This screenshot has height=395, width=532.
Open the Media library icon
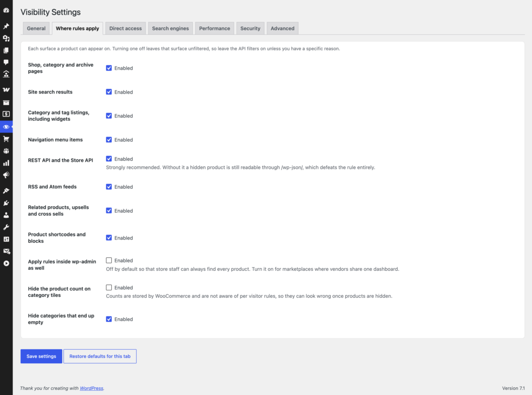(6, 38)
